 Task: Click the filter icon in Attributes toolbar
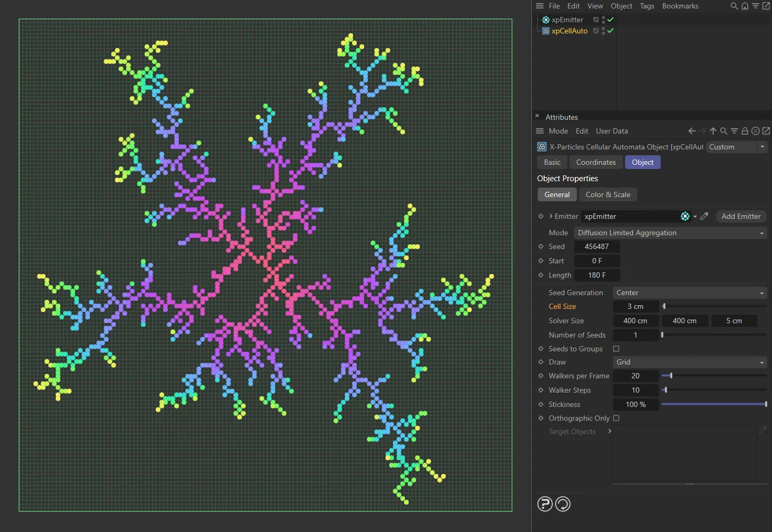734,131
